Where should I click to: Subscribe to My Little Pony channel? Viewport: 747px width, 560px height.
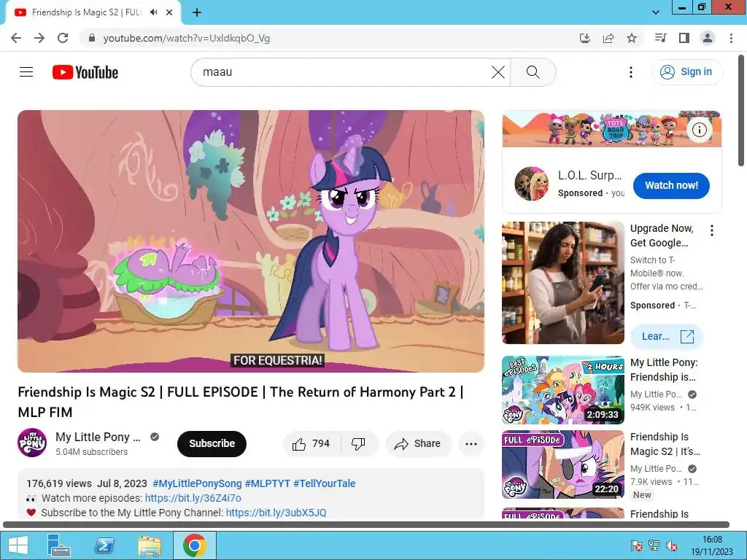click(x=212, y=444)
